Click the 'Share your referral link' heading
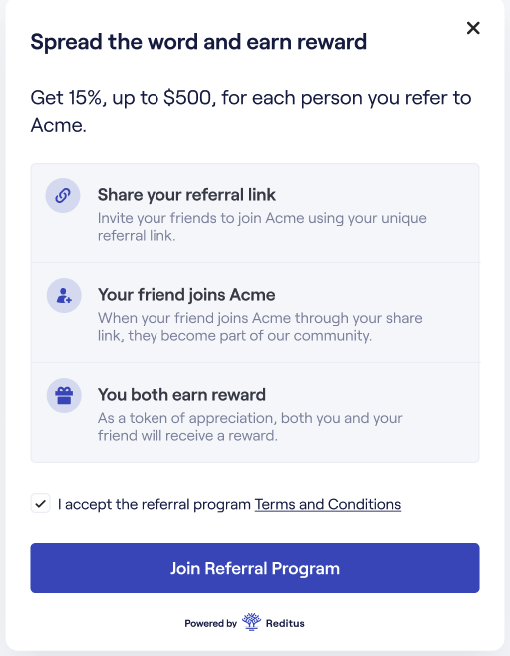 point(187,195)
